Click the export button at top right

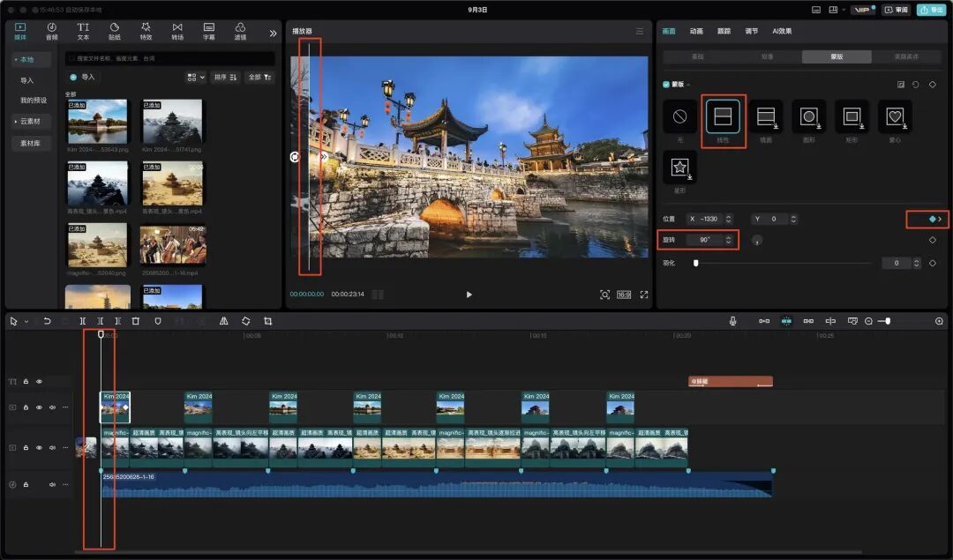pos(931,10)
